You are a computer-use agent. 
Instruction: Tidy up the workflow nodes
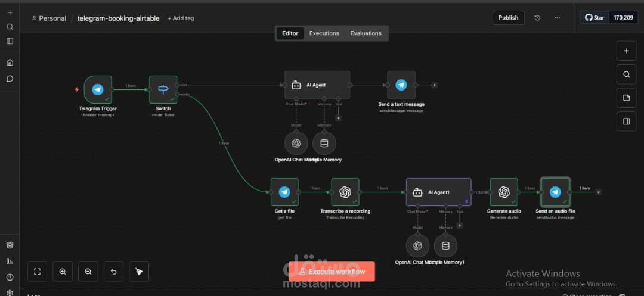click(139, 272)
